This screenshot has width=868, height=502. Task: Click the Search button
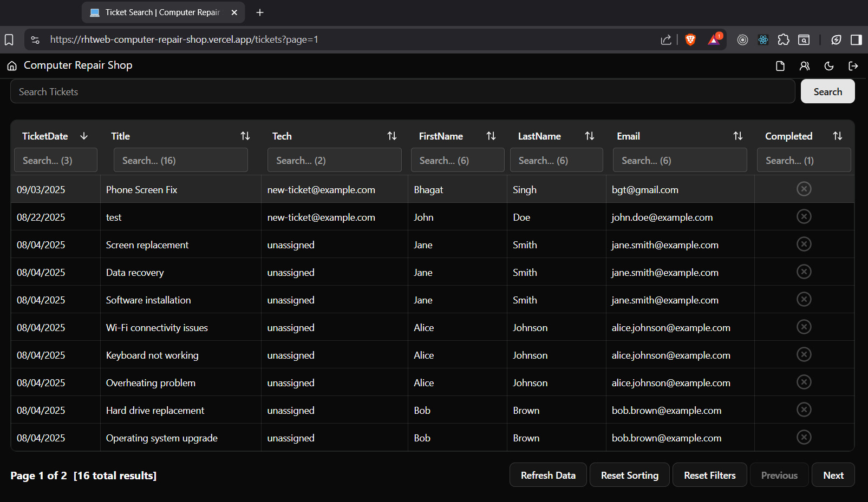pyautogui.click(x=827, y=91)
